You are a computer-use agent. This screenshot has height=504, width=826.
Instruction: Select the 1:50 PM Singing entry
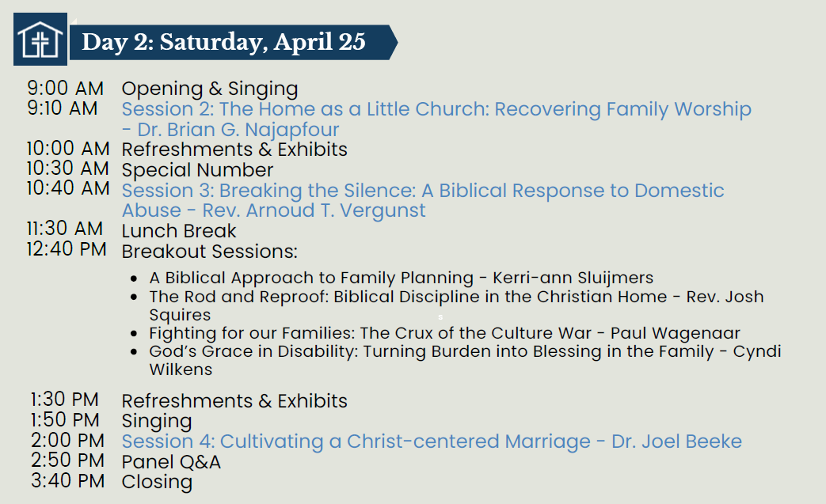click(157, 421)
